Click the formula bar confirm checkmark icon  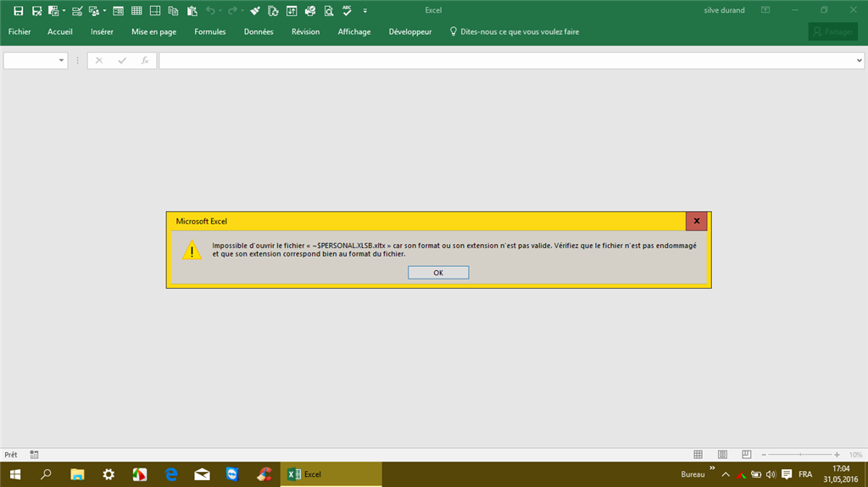122,60
